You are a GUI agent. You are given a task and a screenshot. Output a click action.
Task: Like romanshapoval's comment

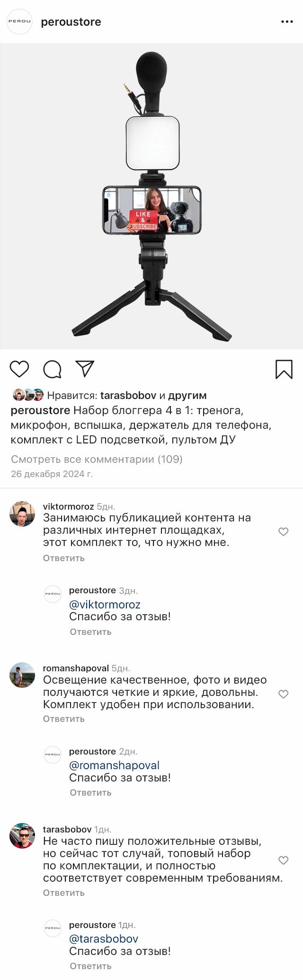click(283, 694)
